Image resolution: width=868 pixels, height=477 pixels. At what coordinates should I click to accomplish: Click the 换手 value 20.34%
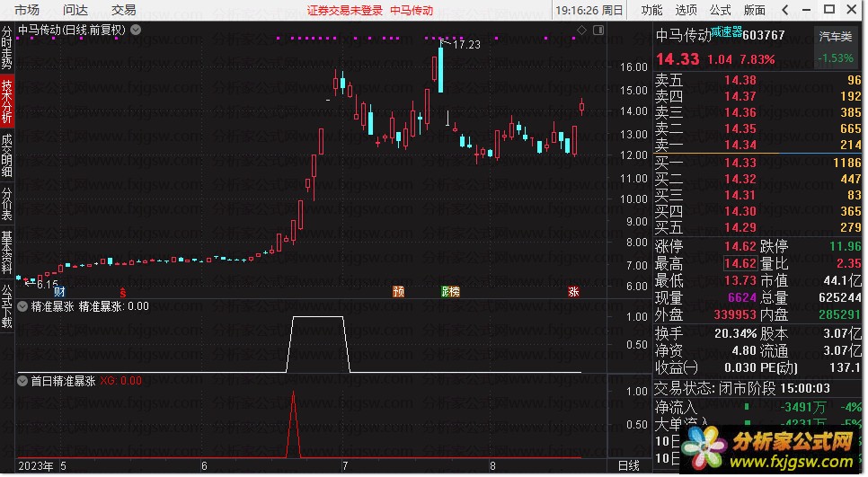[x=735, y=333]
